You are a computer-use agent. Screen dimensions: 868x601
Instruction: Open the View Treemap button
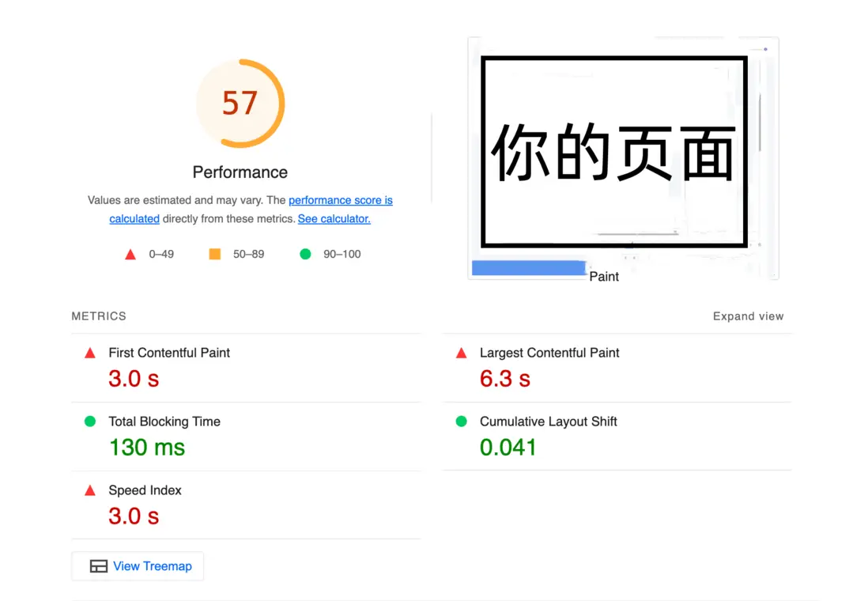[x=138, y=566]
